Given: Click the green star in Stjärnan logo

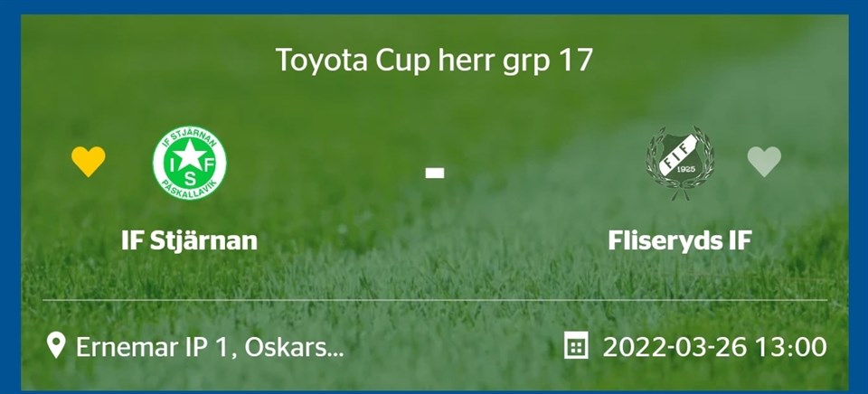Looking at the screenshot, I should point(190,155).
